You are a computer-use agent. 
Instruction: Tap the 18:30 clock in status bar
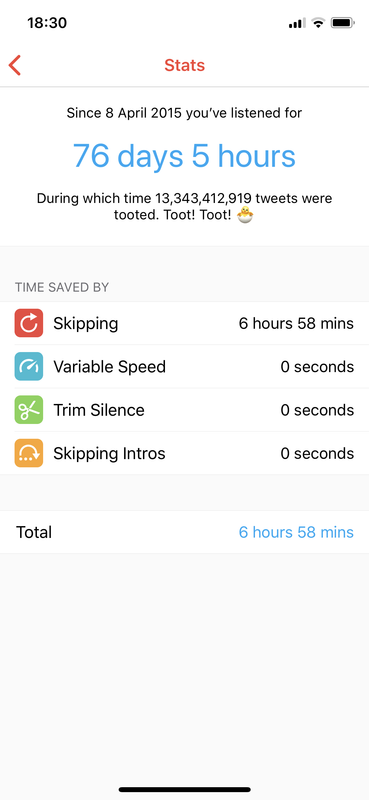point(47,23)
